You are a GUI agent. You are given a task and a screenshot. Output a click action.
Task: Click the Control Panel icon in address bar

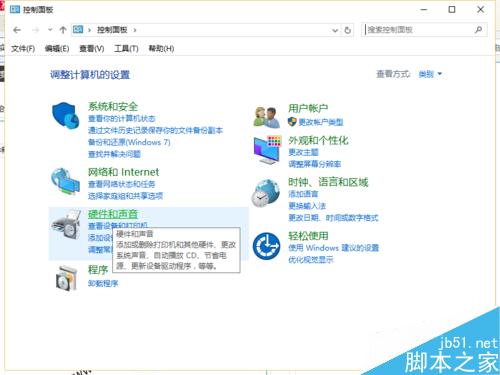click(78, 30)
